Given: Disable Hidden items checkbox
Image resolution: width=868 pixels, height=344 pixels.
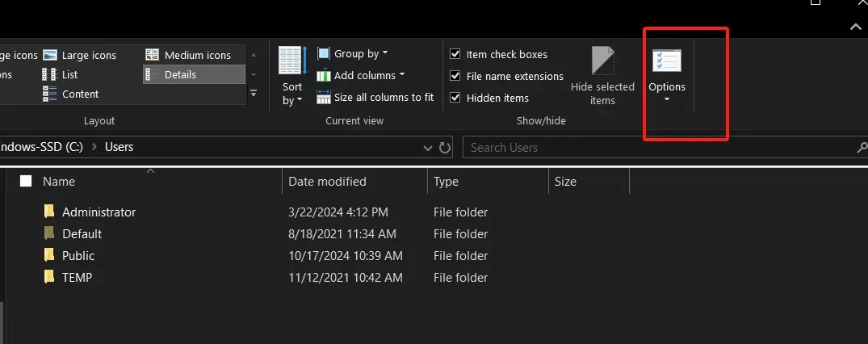Looking at the screenshot, I should coord(455,98).
